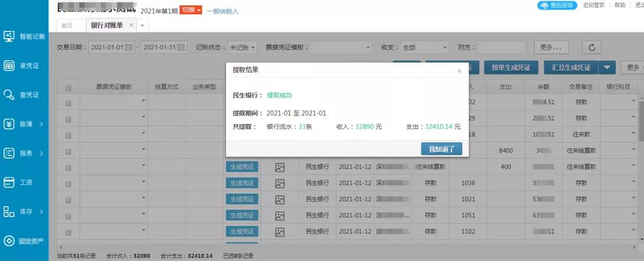Click the 我知道了 button
The width and height of the screenshot is (644, 261).
click(441, 149)
